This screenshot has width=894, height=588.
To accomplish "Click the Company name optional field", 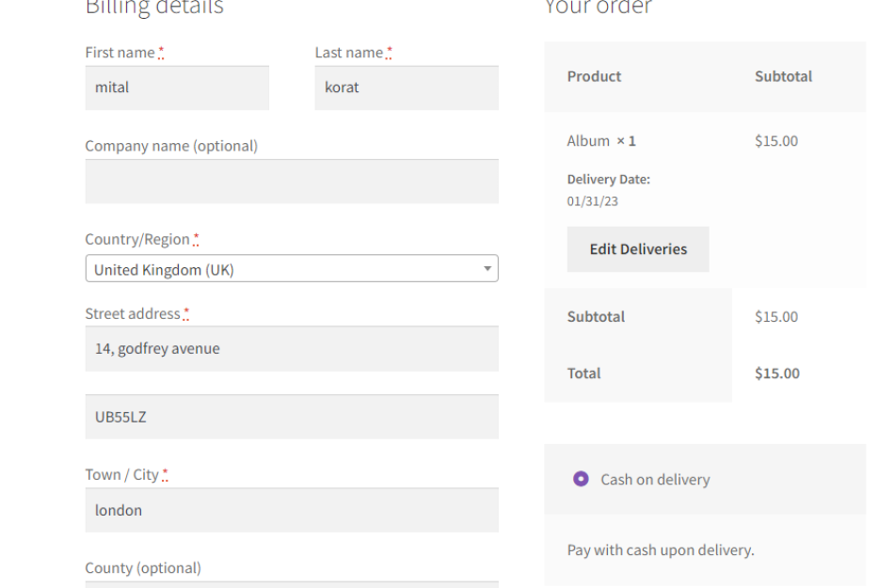I will click(292, 181).
